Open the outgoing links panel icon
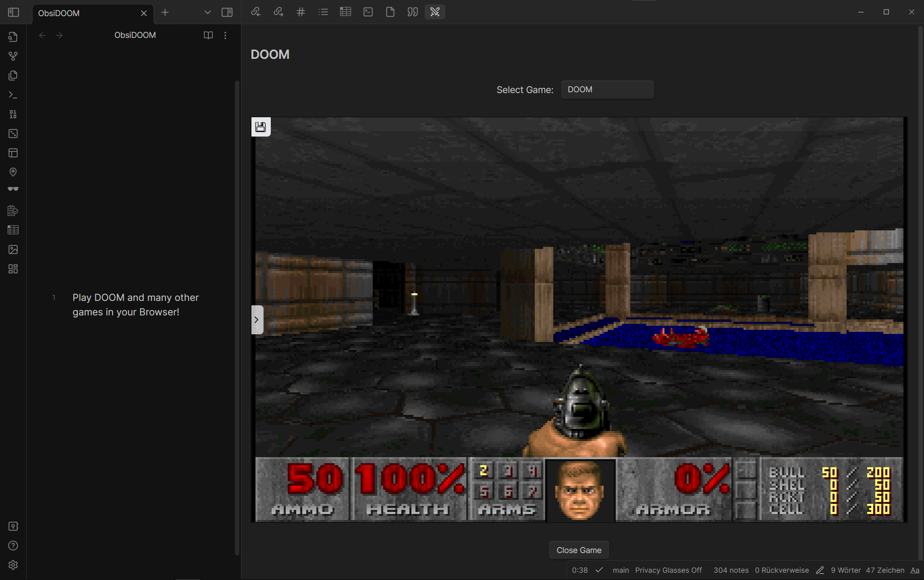 tap(278, 12)
